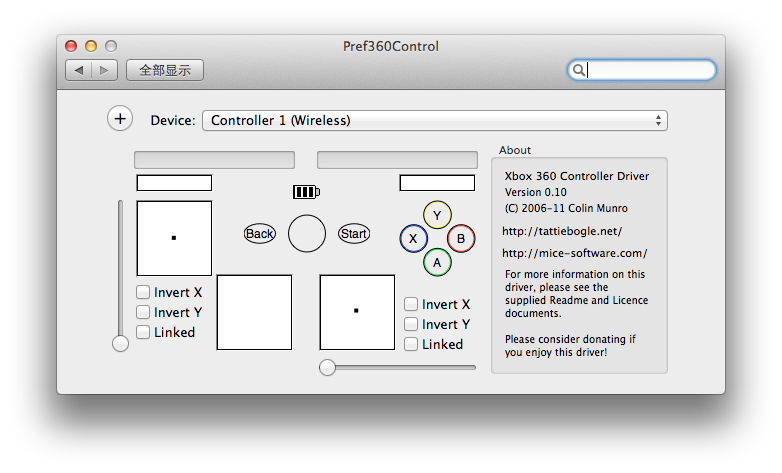This screenshot has width=782, height=473.
Task: Click the left analog stick position pad
Action: click(174, 238)
